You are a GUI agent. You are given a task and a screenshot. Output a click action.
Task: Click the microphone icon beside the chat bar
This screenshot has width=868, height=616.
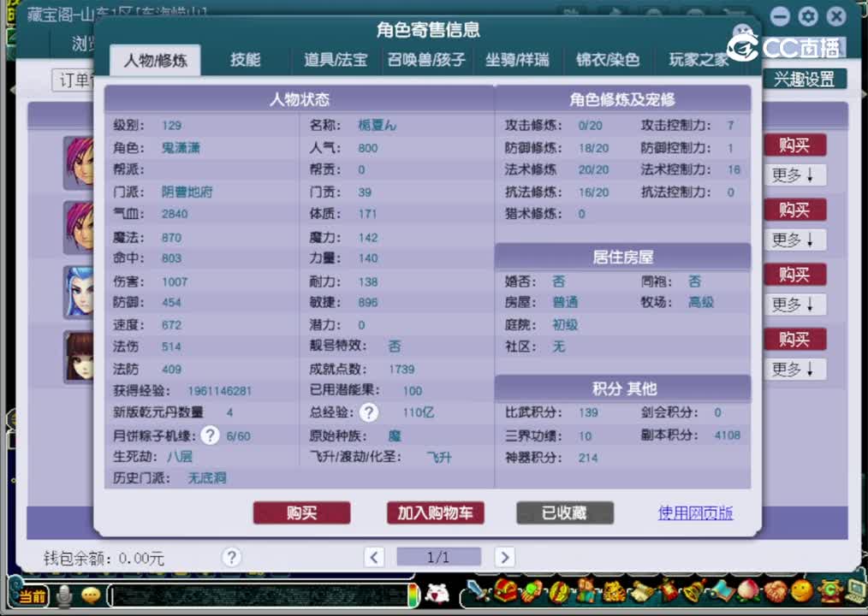click(x=65, y=595)
